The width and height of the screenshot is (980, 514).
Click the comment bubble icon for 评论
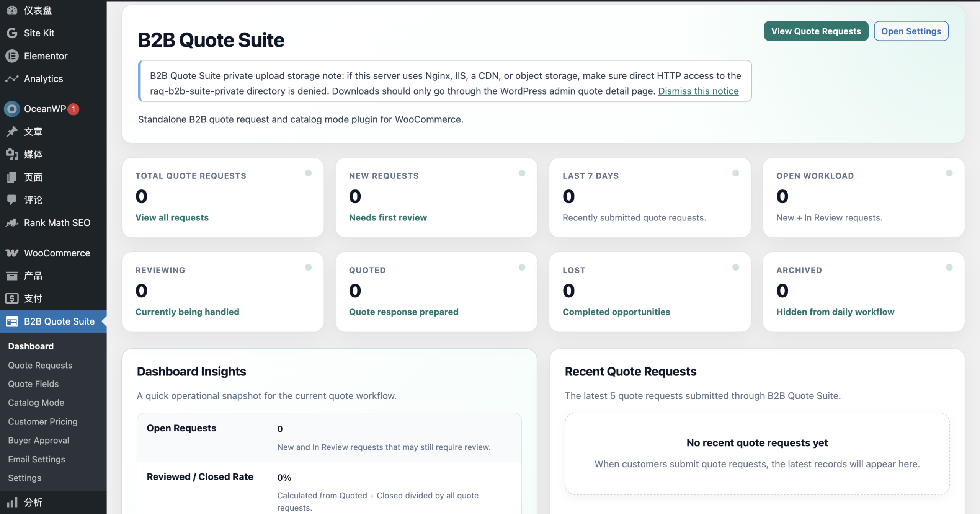[12, 200]
